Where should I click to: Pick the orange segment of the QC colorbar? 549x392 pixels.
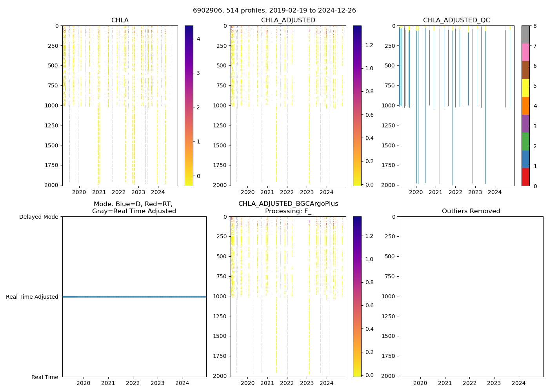point(525,106)
